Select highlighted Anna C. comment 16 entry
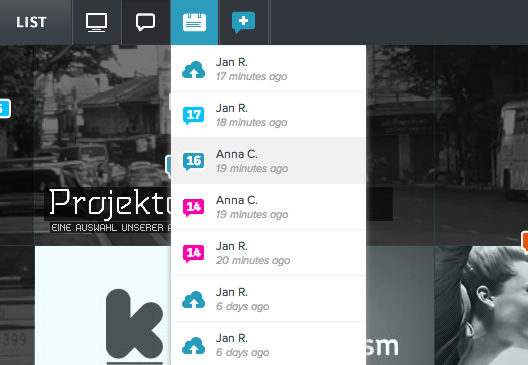 [x=268, y=161]
